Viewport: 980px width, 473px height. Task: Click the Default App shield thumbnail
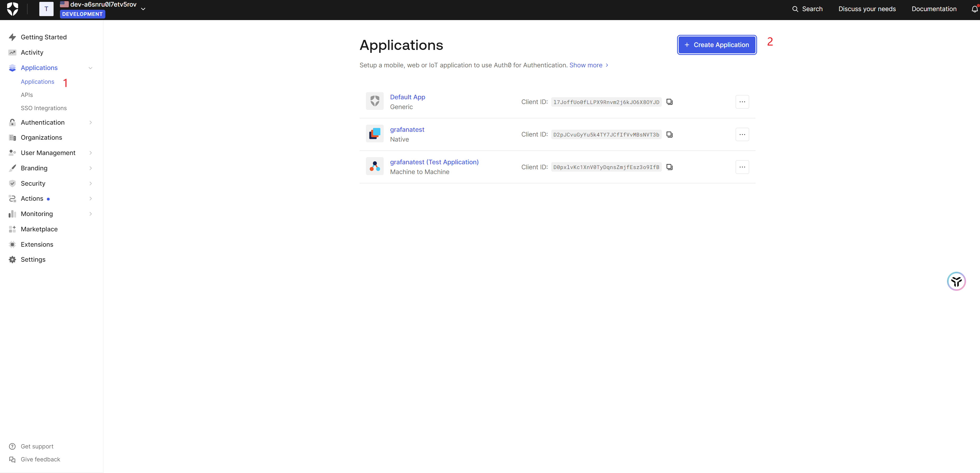point(374,101)
